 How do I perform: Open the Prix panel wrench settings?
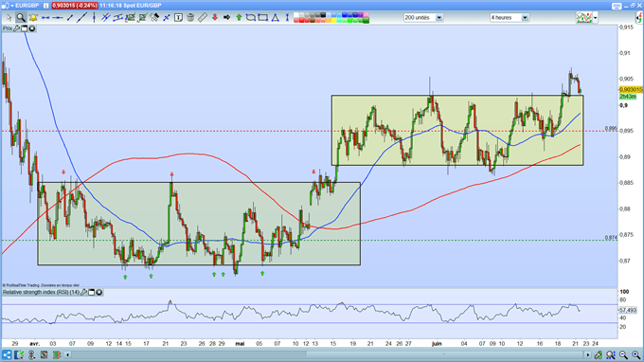point(16,28)
